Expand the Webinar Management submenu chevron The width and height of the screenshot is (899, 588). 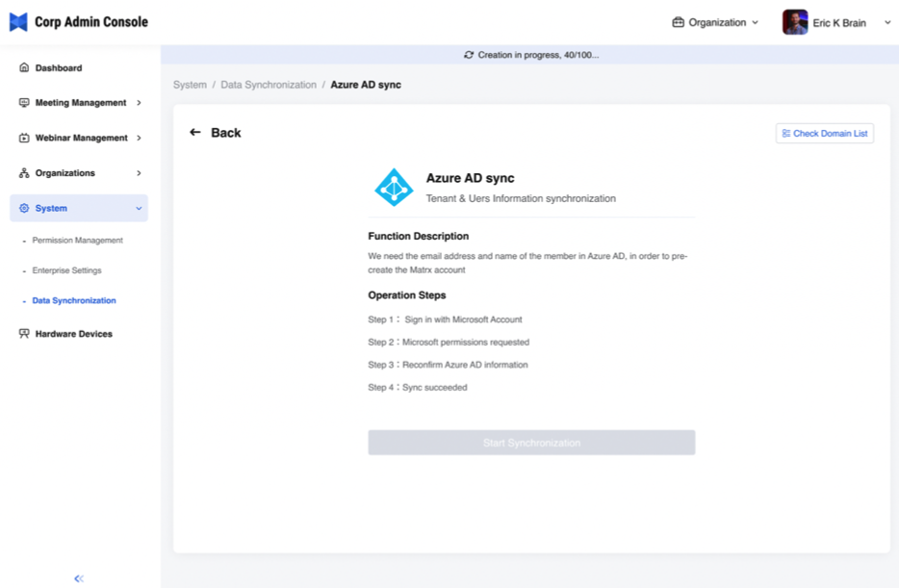pos(139,138)
